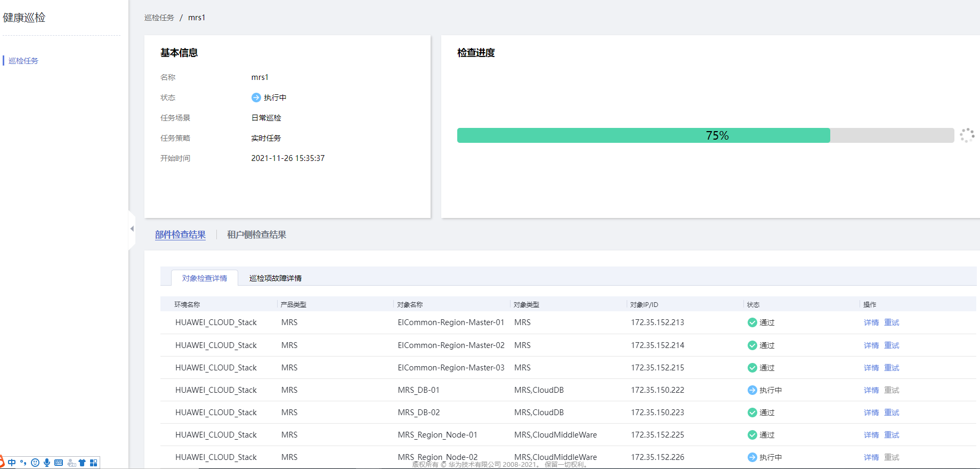Click the passed checkmark icon for MRS_Region_Node-01

pyautogui.click(x=752, y=435)
